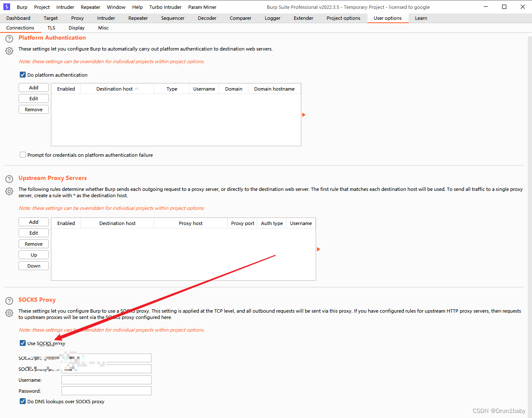Open help icon for SOCKS Proxy
Viewport: 532px width, 418px height.
coord(9,301)
